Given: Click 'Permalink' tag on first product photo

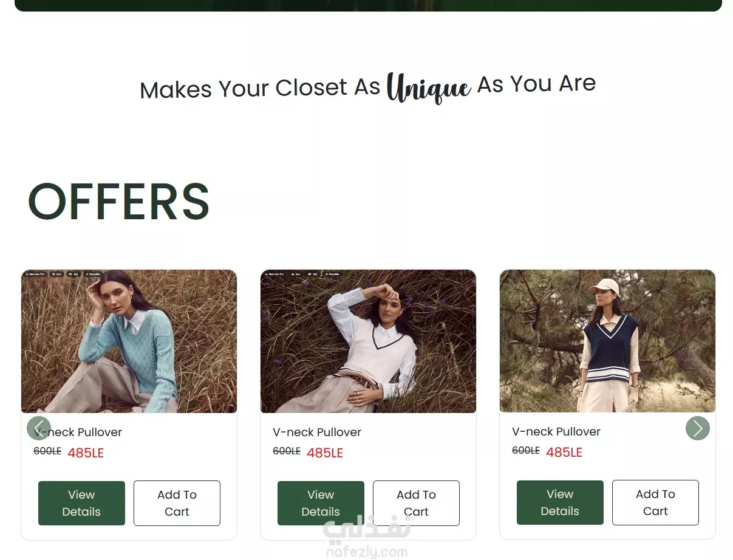Looking at the screenshot, I should point(93,274).
